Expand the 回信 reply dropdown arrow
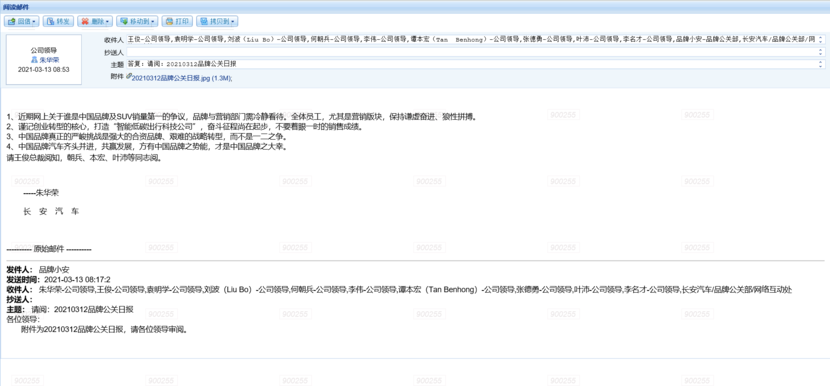830x386 pixels. tap(35, 22)
